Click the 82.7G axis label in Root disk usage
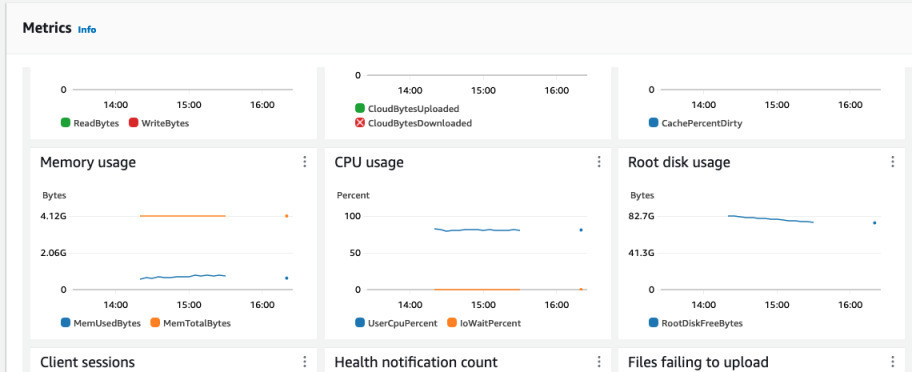Image resolution: width=912 pixels, height=372 pixels. click(642, 216)
